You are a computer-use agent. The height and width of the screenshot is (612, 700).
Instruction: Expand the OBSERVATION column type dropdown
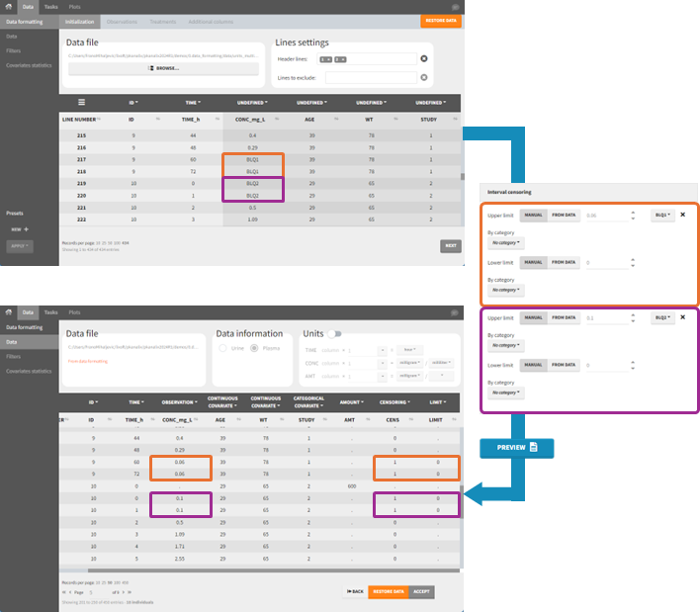point(180,403)
